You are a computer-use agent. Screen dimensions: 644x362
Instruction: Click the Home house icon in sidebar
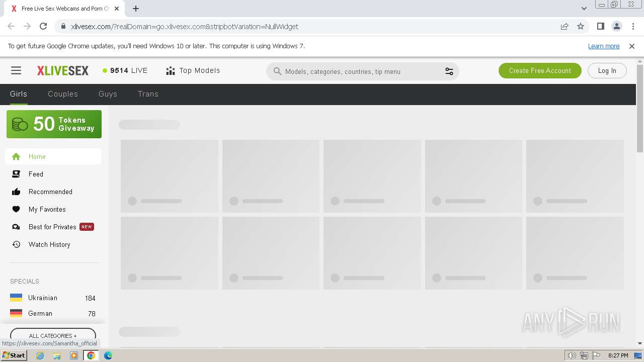click(16, 156)
